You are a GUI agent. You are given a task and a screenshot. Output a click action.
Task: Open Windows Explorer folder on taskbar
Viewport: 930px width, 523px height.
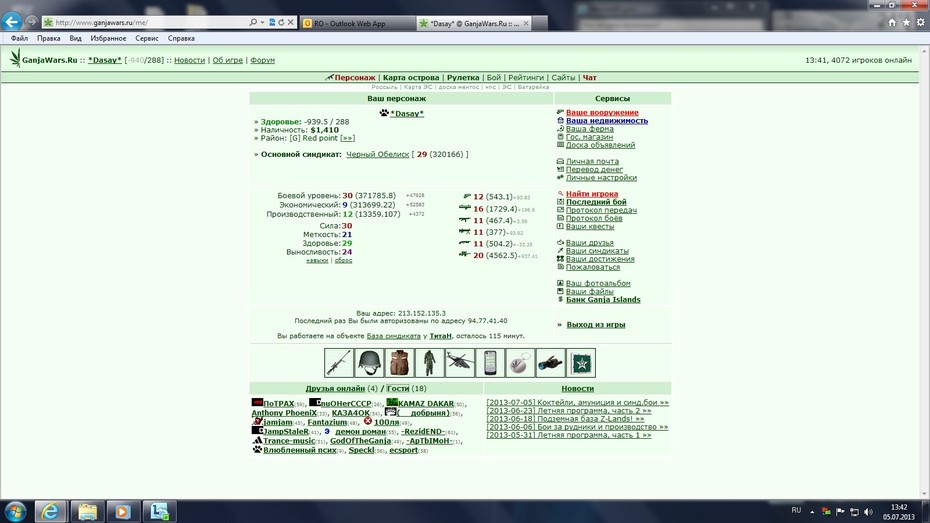87,511
